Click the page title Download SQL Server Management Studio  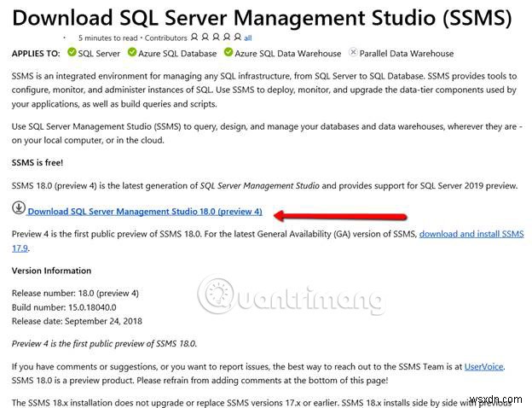(262, 18)
